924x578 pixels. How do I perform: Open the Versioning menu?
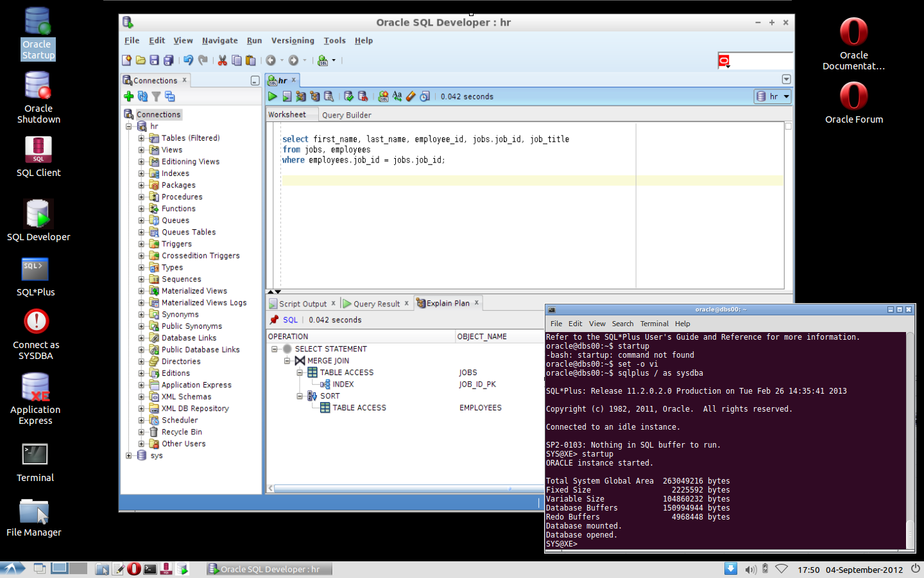click(293, 40)
